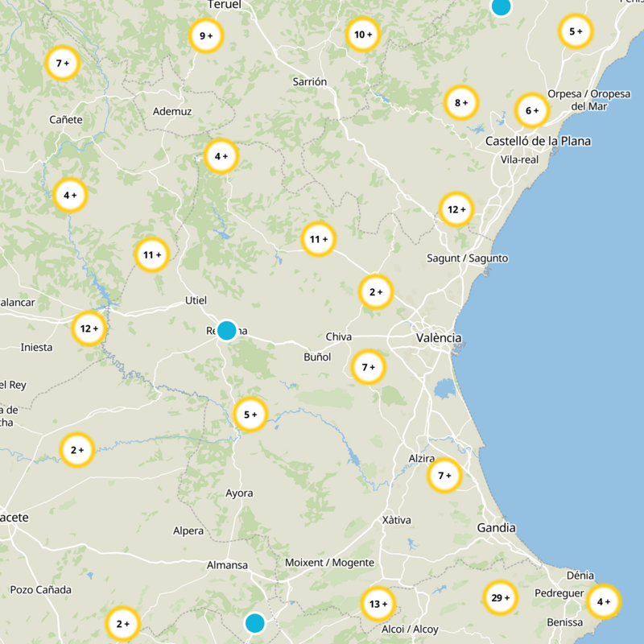The image size is (644, 644).
Task: Click the Ayora town label
Action: click(239, 493)
